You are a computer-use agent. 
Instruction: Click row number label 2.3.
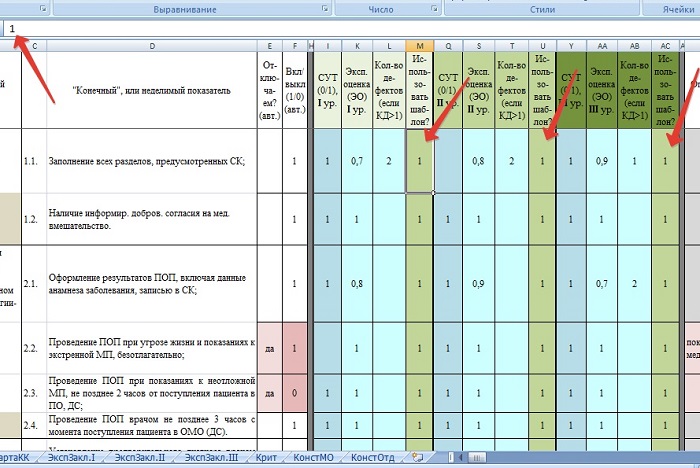point(34,393)
